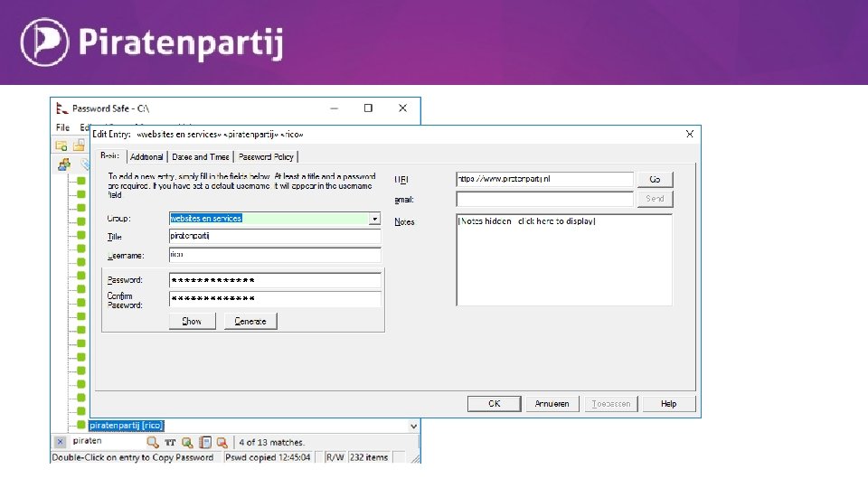The width and height of the screenshot is (868, 488).
Task: Click the new database toolbar icon
Action: [x=61, y=145]
